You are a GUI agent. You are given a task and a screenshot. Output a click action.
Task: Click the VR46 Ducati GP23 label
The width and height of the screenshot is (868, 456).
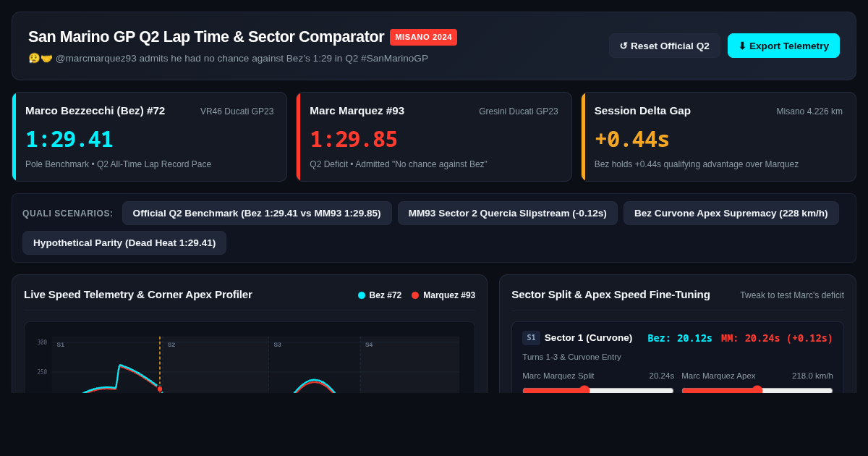(237, 111)
